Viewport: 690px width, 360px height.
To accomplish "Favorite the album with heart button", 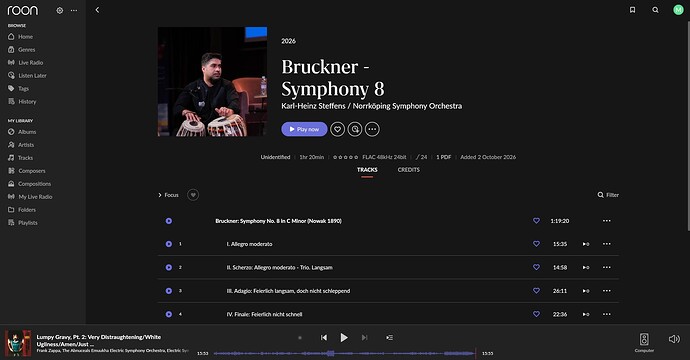I will pyautogui.click(x=338, y=129).
